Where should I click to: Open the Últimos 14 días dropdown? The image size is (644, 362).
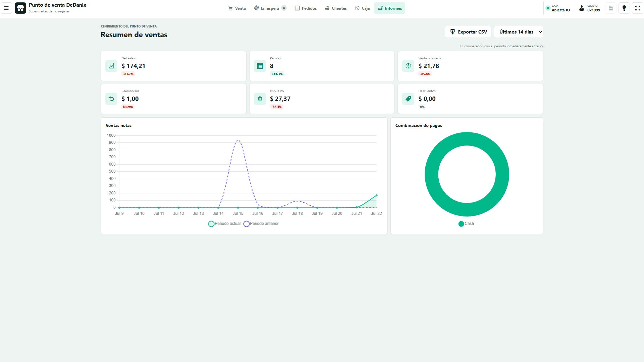tap(518, 32)
